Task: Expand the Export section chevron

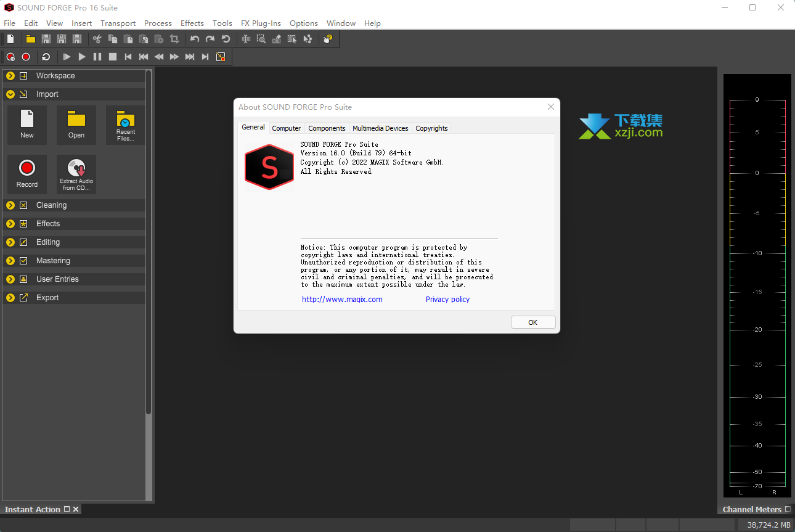Action: pyautogui.click(x=10, y=298)
